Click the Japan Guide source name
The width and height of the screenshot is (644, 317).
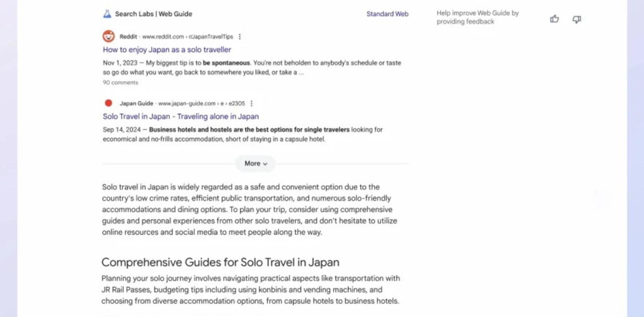[x=136, y=104]
